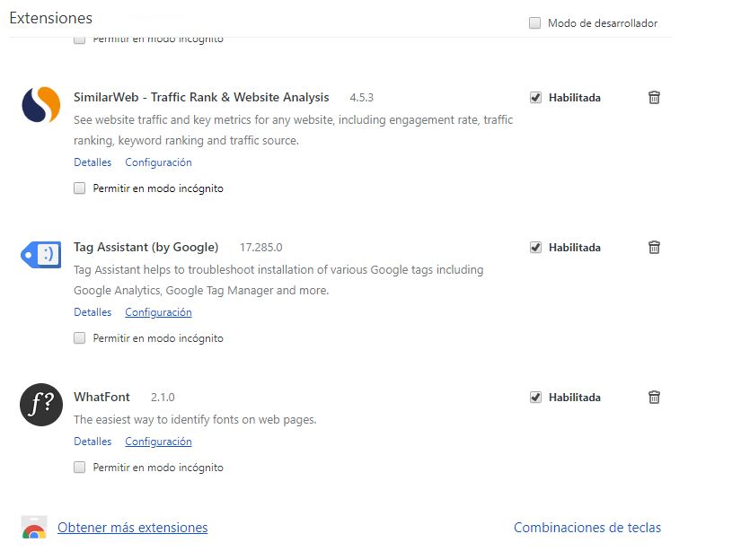Remove SimilarWeb extension via trash icon
The image size is (741, 560).
[654, 97]
